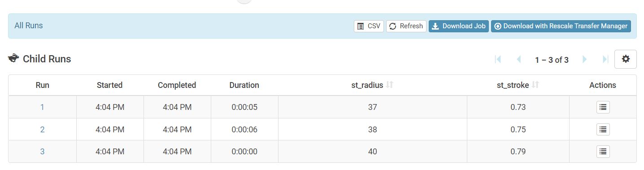644x170 pixels.
Task: Open the actions list icon for run 1
Action: point(603,107)
